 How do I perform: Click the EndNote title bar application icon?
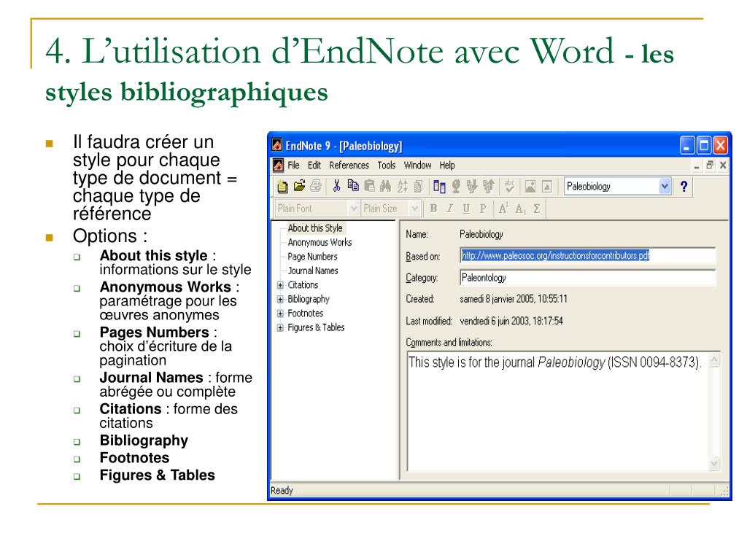tap(276, 145)
